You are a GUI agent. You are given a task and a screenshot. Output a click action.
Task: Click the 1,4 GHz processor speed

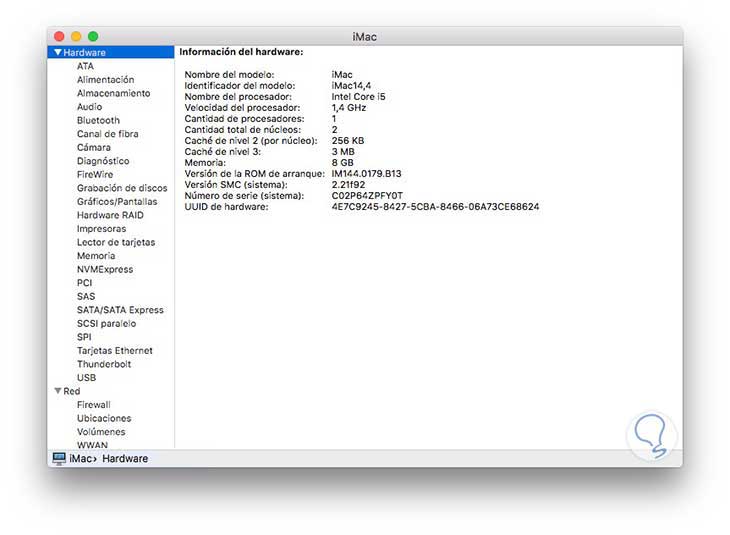coord(349,108)
